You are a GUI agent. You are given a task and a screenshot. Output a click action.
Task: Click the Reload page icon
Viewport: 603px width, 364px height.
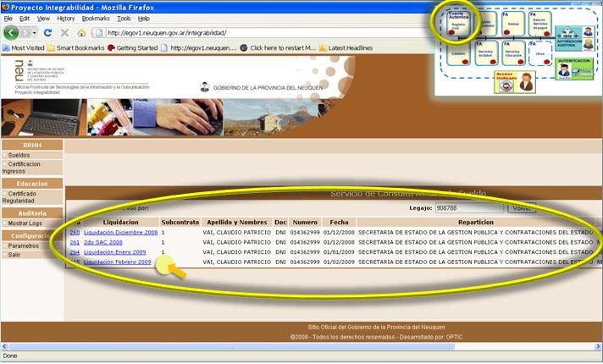pyautogui.click(x=47, y=33)
